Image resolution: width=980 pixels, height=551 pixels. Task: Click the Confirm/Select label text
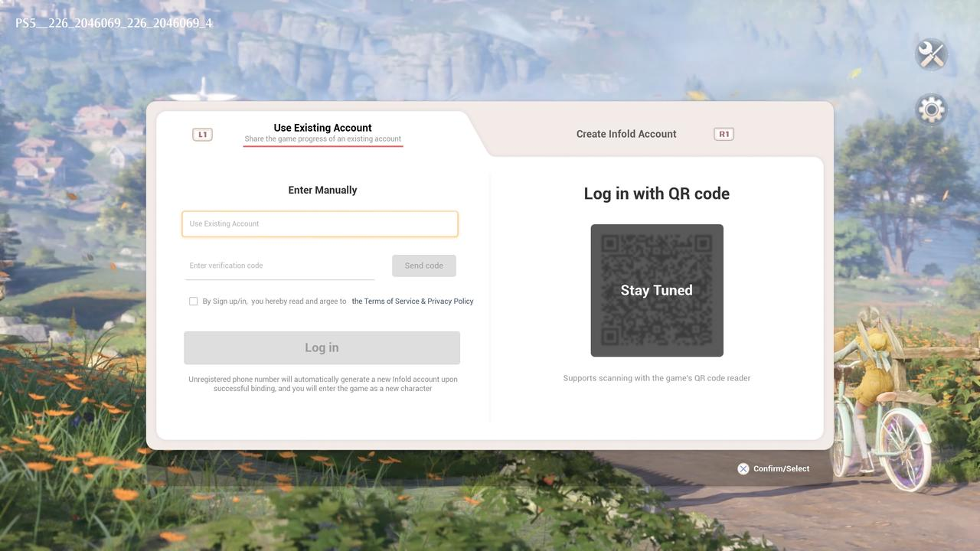click(781, 468)
